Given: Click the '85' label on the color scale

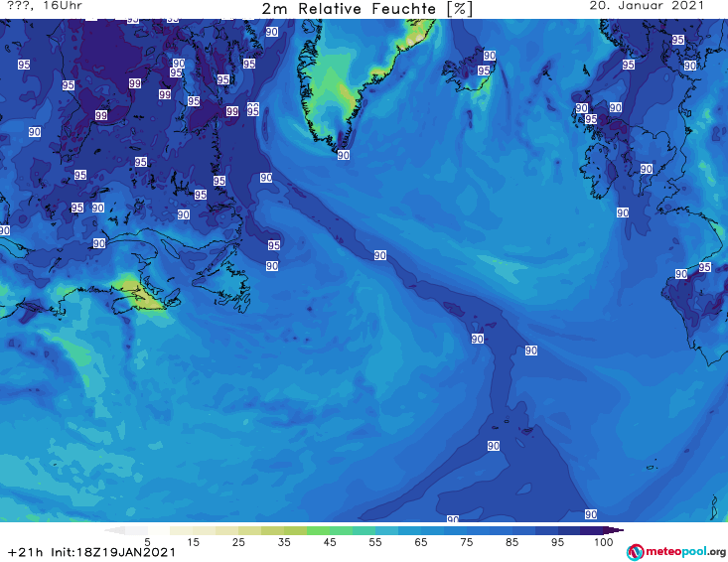Looking at the screenshot, I should click(x=512, y=542).
